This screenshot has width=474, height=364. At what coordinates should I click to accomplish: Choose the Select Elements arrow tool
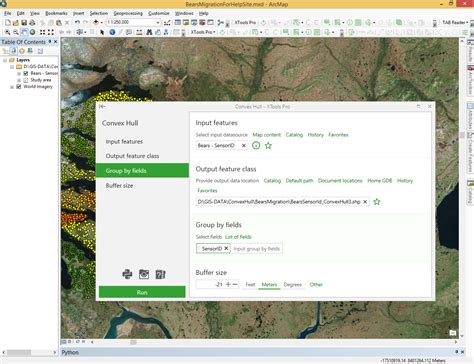pos(102,32)
